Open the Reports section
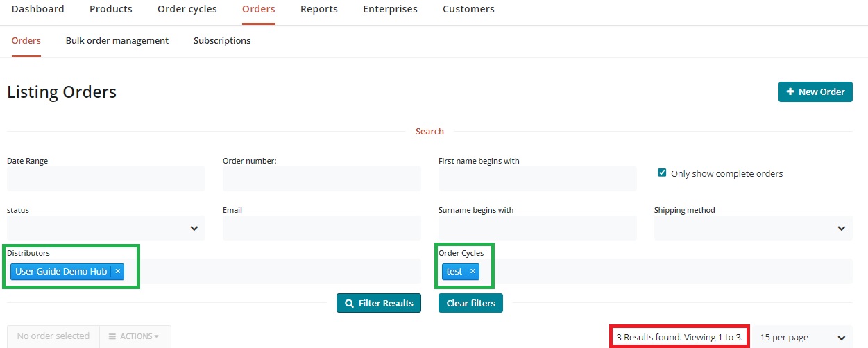Viewport: 868px width, 348px height. point(319,10)
